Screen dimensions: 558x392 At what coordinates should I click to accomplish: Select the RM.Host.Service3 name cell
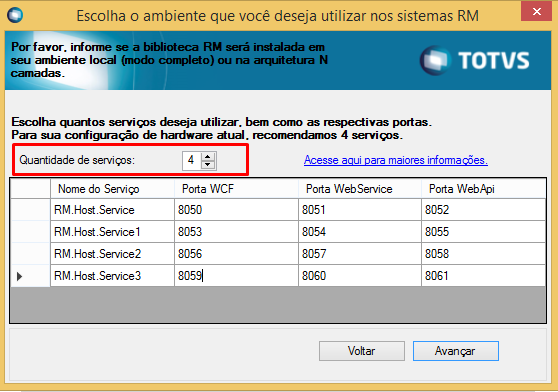112,276
